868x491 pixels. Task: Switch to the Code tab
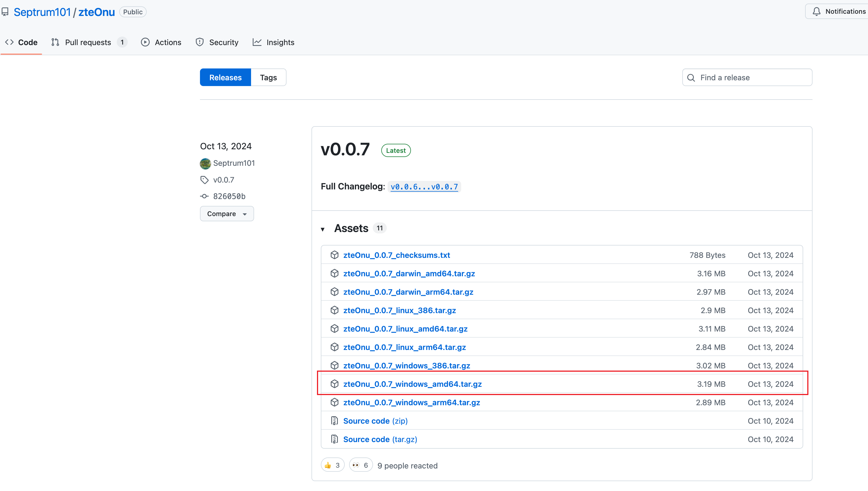[x=21, y=43]
